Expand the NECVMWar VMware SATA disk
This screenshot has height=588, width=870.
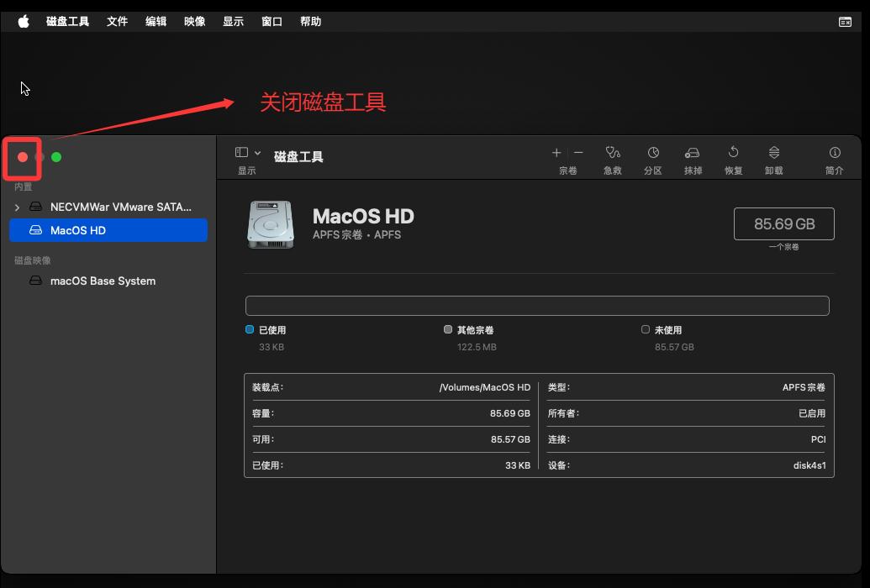pos(17,207)
